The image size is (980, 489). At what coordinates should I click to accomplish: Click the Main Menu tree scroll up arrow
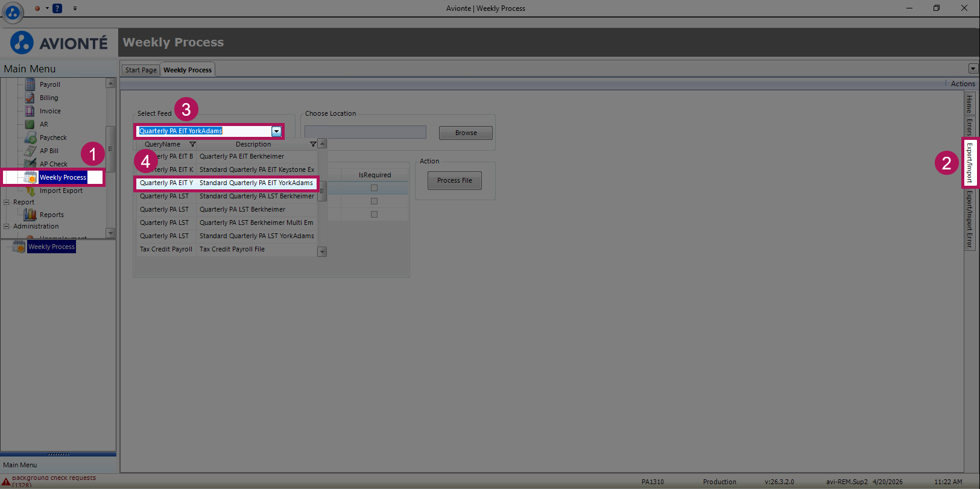(110, 83)
